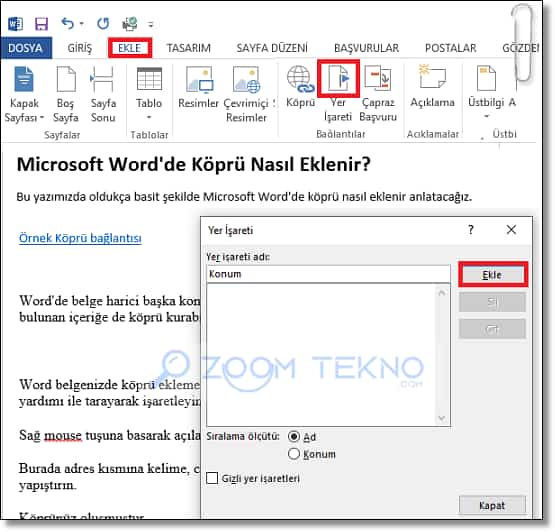This screenshot has height=532, width=555.
Task: Click the Ekle button in dialog
Action: (x=492, y=275)
